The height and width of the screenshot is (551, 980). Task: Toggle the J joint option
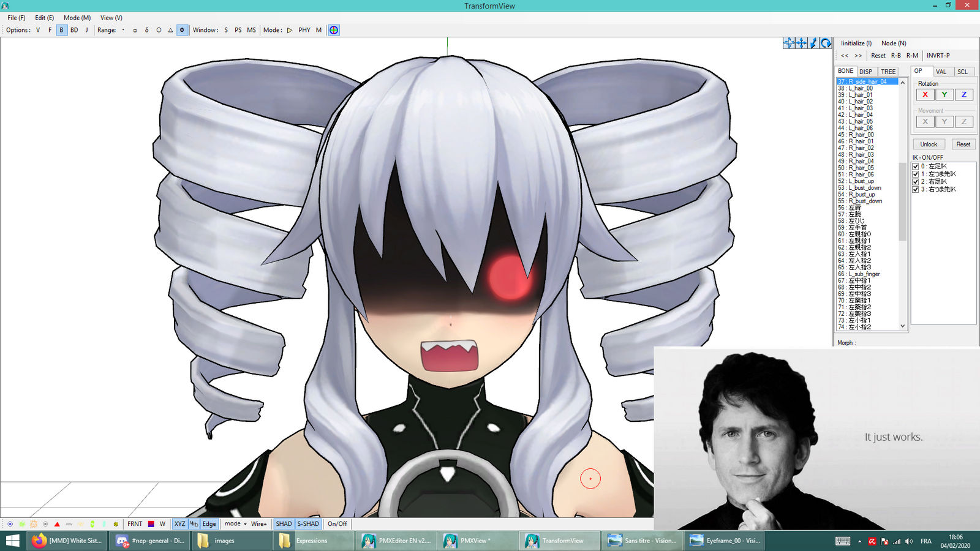pyautogui.click(x=86, y=30)
